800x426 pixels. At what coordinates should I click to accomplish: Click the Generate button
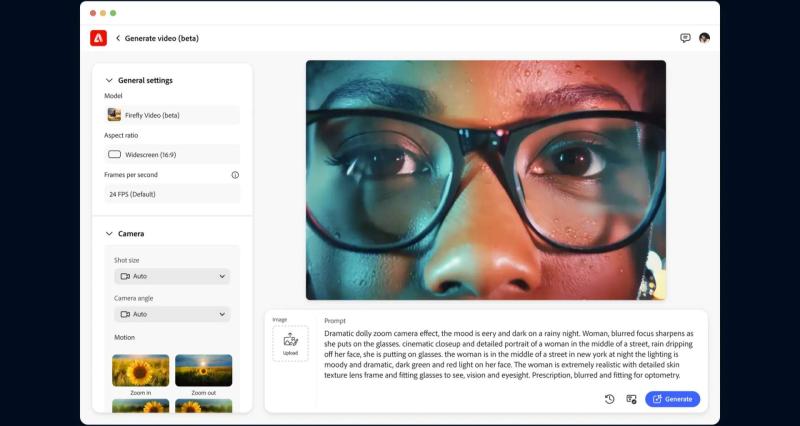click(672, 399)
